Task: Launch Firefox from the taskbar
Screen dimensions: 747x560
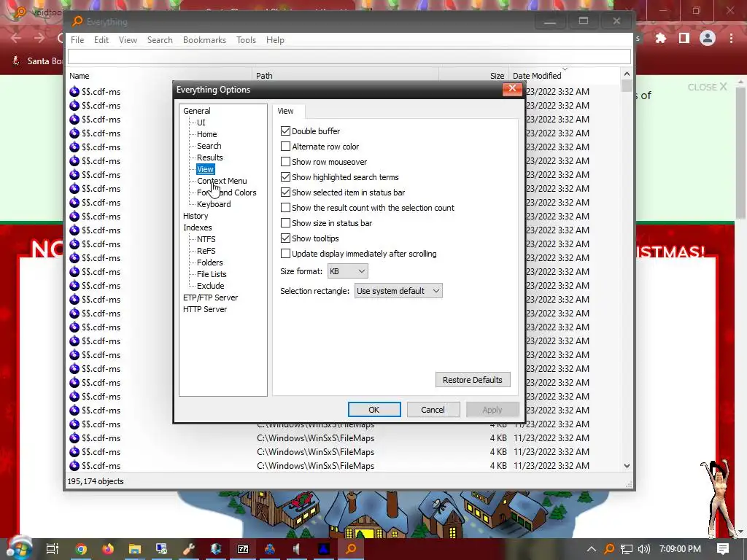Action: click(x=108, y=549)
